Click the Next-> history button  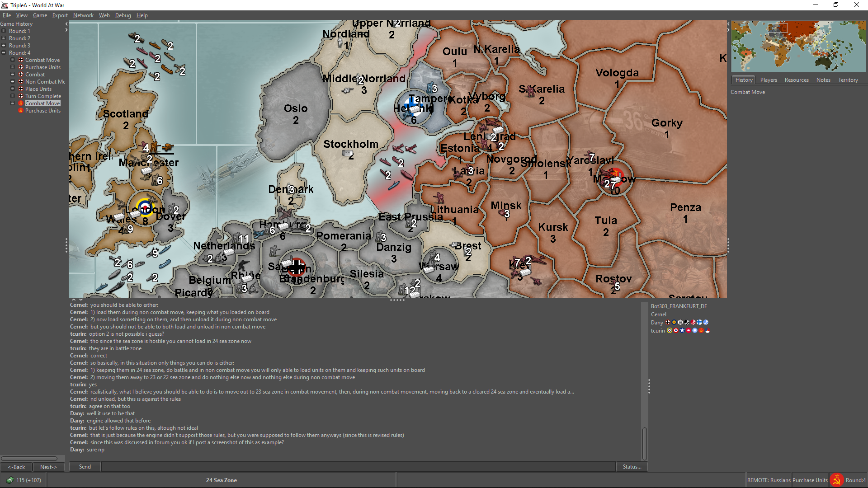click(x=48, y=467)
